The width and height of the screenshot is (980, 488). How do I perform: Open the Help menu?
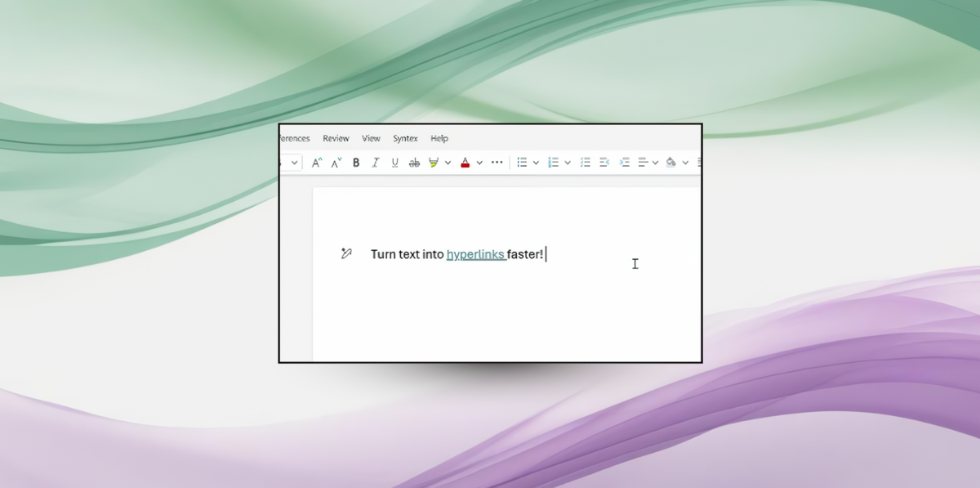[x=439, y=138]
